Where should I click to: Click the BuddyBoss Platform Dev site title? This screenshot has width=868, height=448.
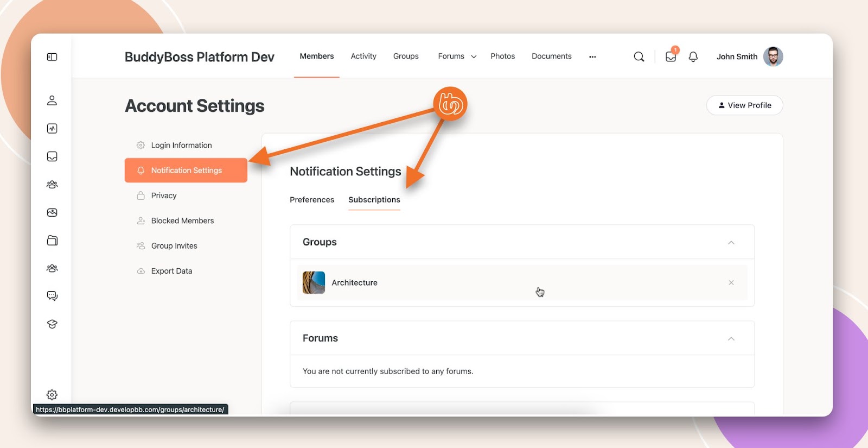click(x=200, y=57)
